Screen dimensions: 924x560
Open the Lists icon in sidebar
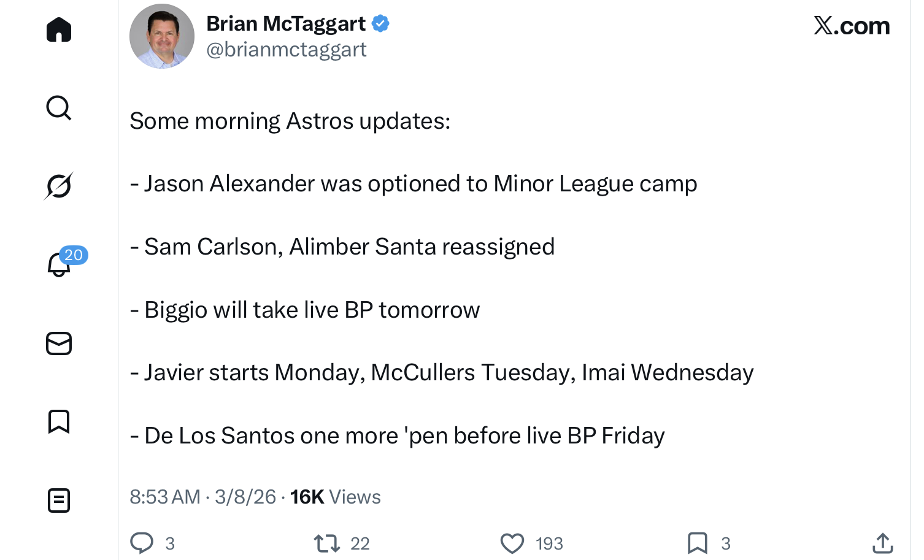(x=59, y=501)
